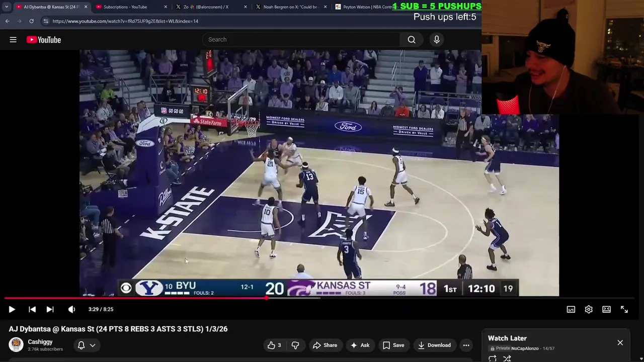Open the Ask AI button
The image size is (644, 362).
pyautogui.click(x=360, y=345)
